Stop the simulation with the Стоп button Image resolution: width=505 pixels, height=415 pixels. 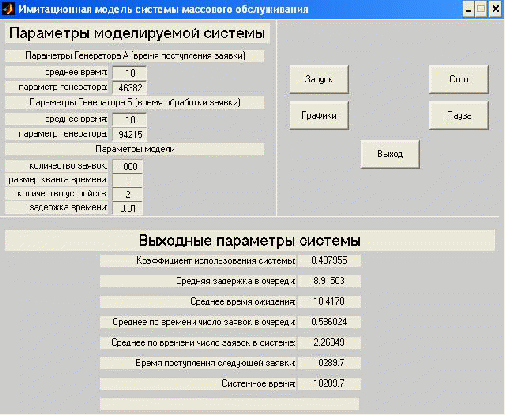point(459,79)
